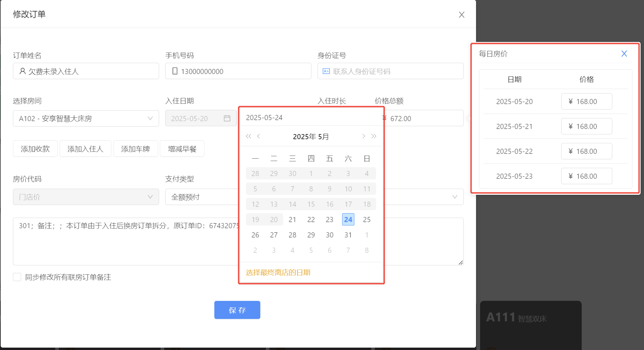The width and height of the screenshot is (644, 350).
Task: Go to previous month in calendar
Action: pyautogui.click(x=259, y=136)
